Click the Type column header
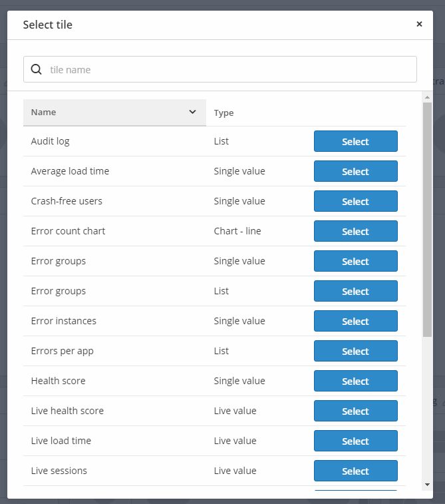The image size is (445, 504). pos(223,113)
